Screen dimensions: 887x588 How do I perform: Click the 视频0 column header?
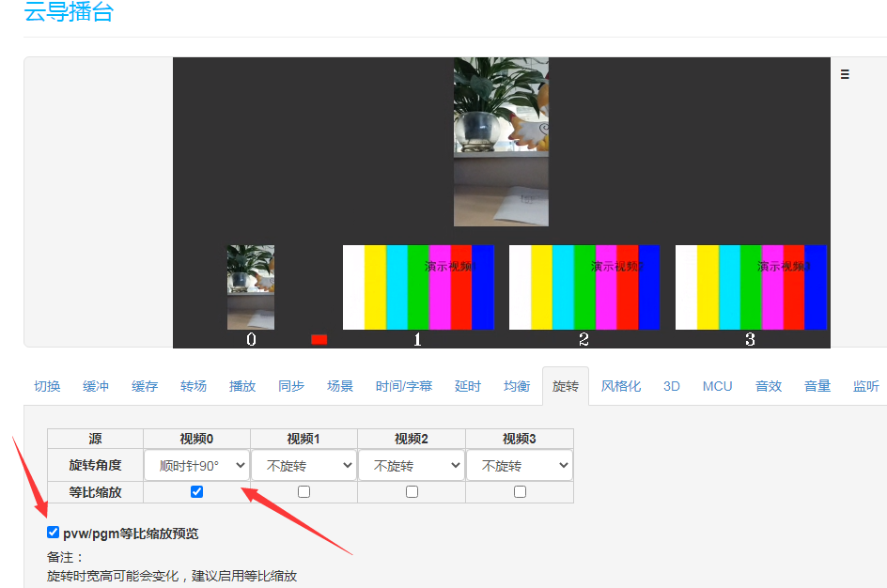pyautogui.click(x=197, y=439)
